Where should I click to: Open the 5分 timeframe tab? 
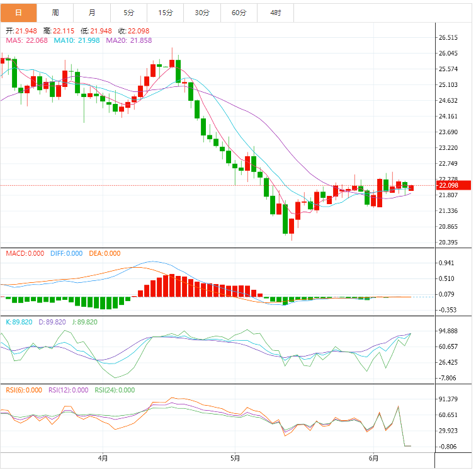(128, 13)
